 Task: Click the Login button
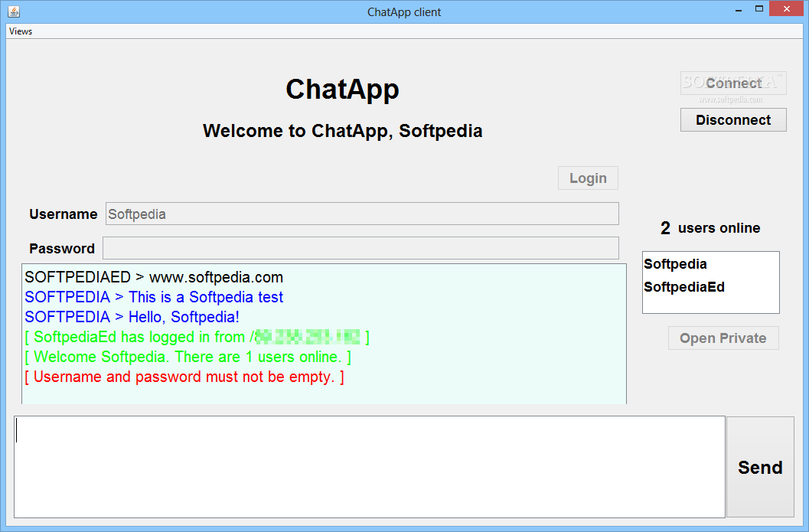[588, 178]
